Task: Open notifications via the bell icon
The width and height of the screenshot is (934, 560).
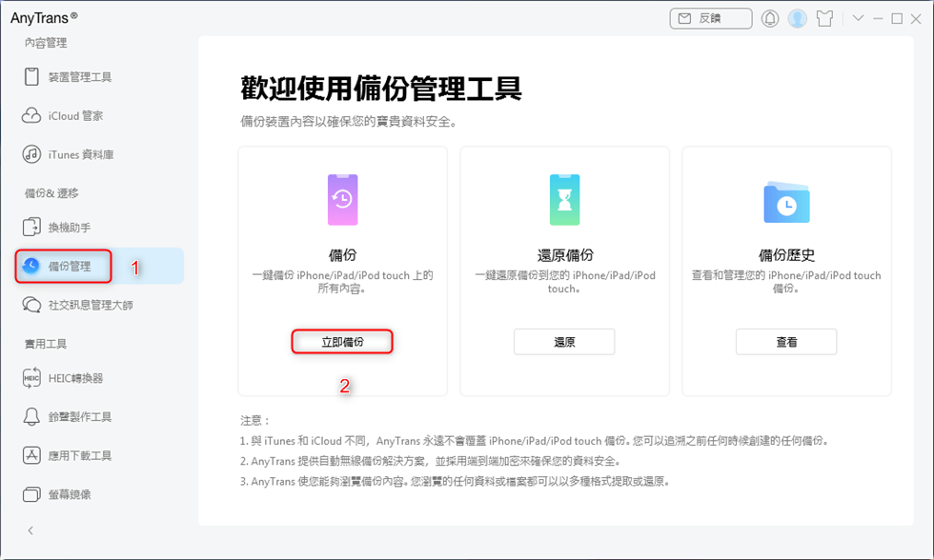Action: 770,18
